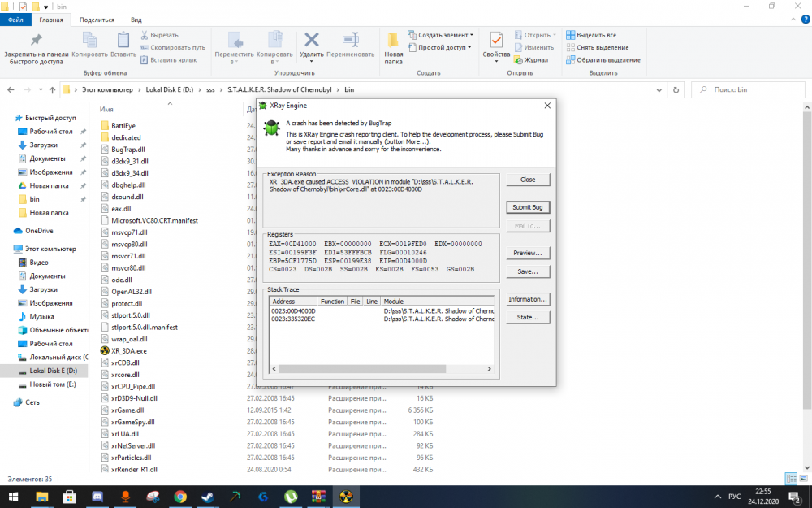
Task: Expand the Простой доступ dropdown
Action: tap(443, 47)
